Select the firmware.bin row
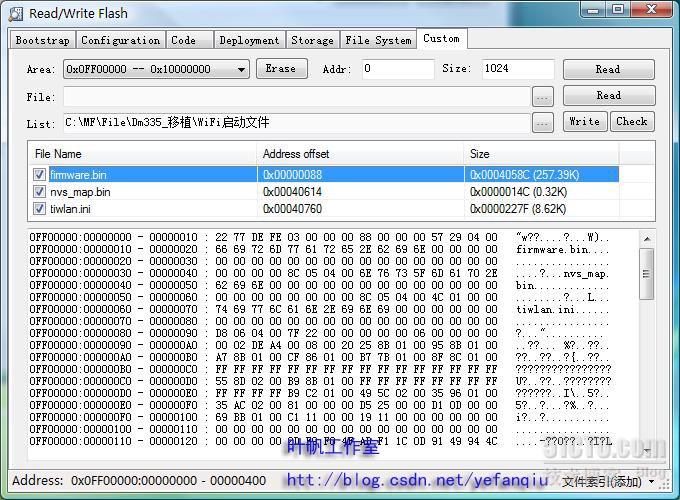Screen dimensions: 680x500 coord(325,175)
